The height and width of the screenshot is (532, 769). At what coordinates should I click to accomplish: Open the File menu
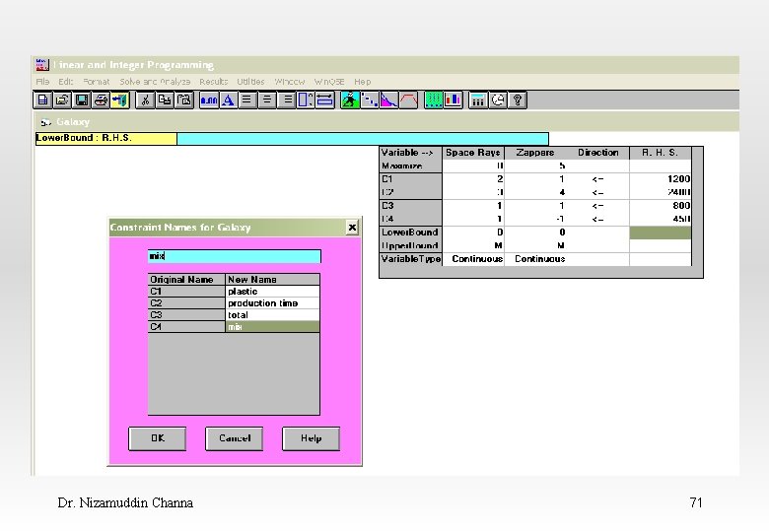point(42,82)
